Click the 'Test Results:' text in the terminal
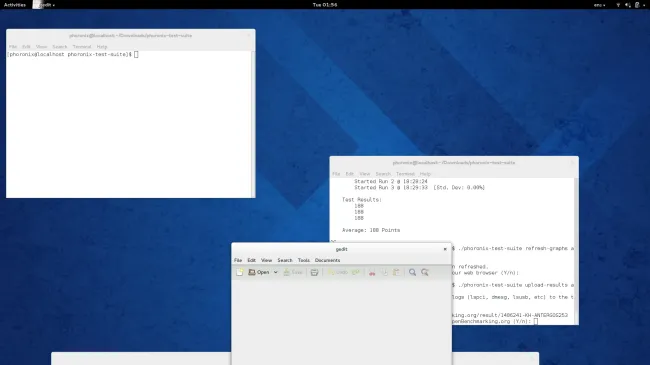 click(361, 200)
